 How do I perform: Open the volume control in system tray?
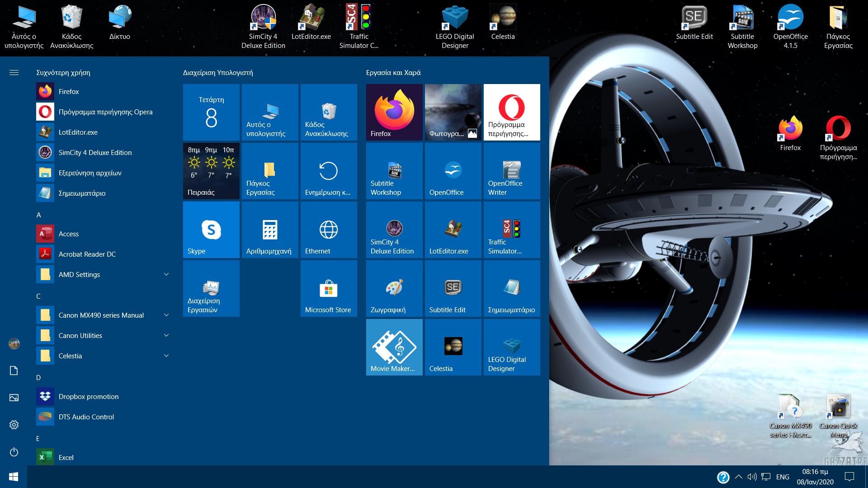(x=752, y=477)
